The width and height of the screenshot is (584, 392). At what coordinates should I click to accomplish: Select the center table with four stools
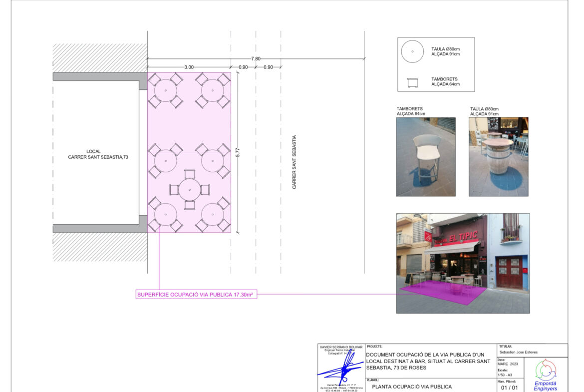point(189,190)
